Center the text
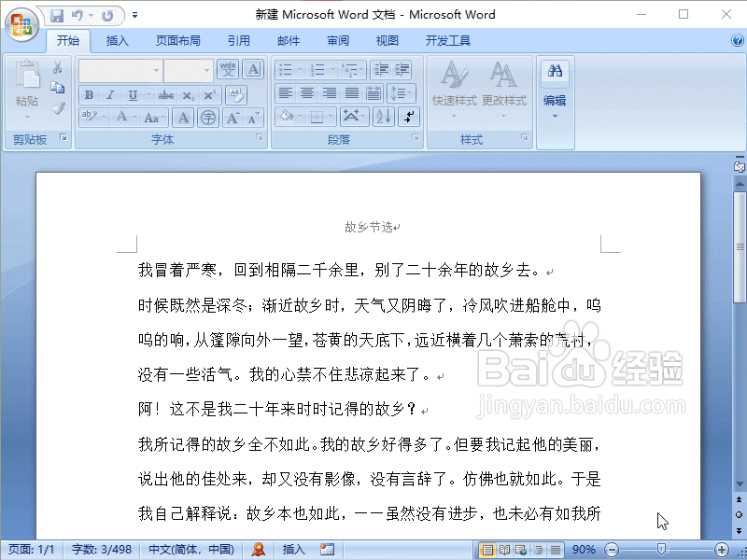The width and height of the screenshot is (747, 560). (307, 92)
